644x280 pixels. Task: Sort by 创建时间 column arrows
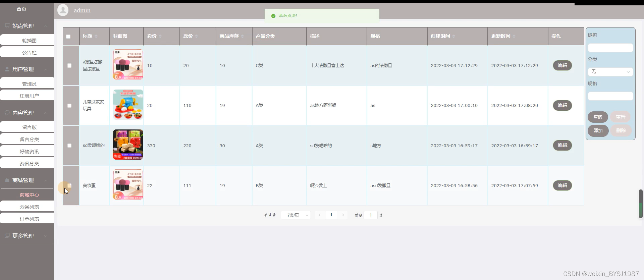(454, 36)
